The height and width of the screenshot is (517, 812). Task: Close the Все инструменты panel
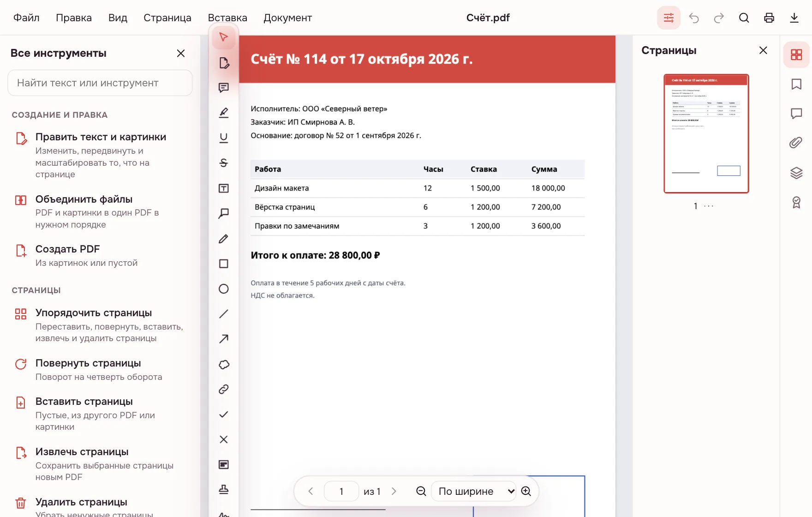coord(181,53)
